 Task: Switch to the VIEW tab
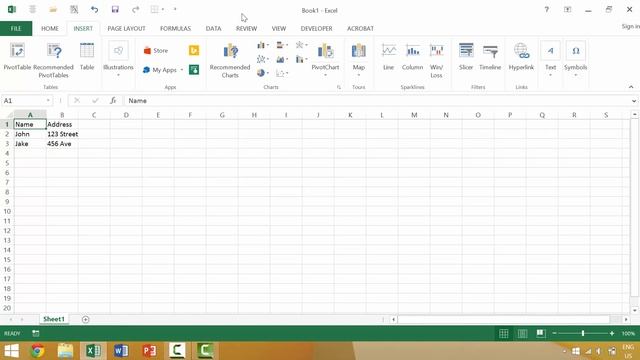click(x=279, y=29)
